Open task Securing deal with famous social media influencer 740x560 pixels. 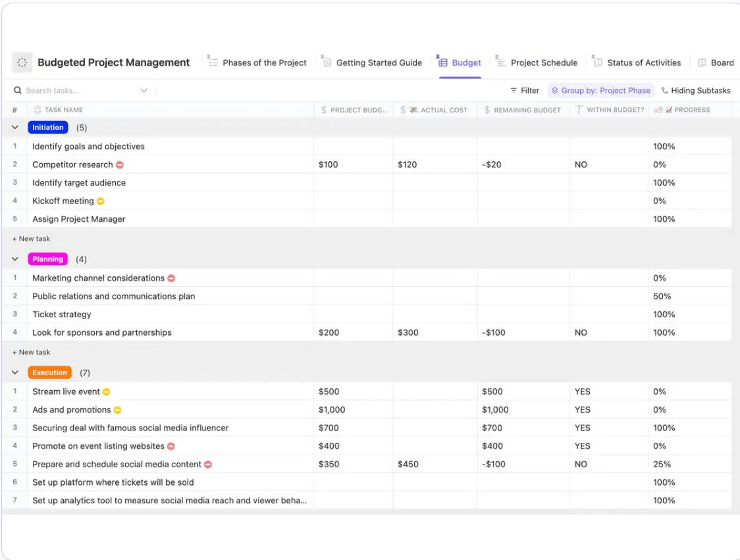[130, 428]
